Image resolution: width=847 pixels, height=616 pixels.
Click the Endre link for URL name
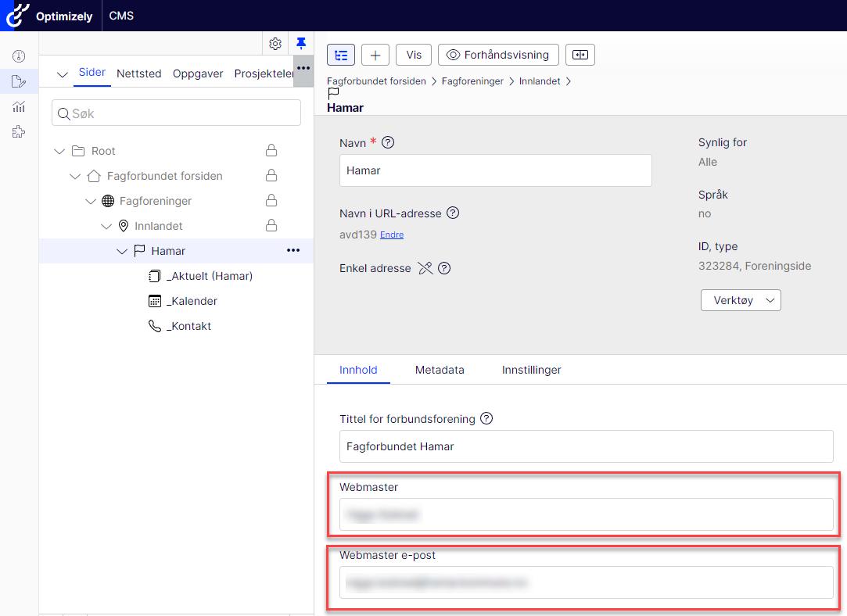392,235
